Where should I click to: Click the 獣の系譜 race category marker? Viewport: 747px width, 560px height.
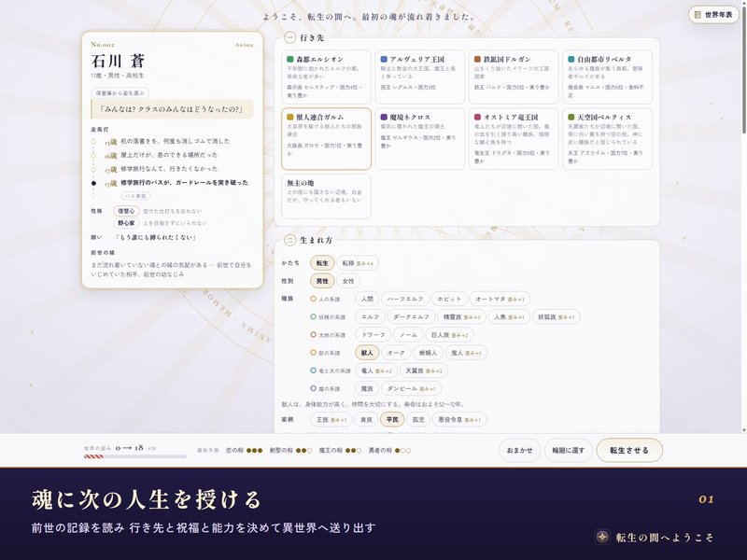(x=313, y=353)
